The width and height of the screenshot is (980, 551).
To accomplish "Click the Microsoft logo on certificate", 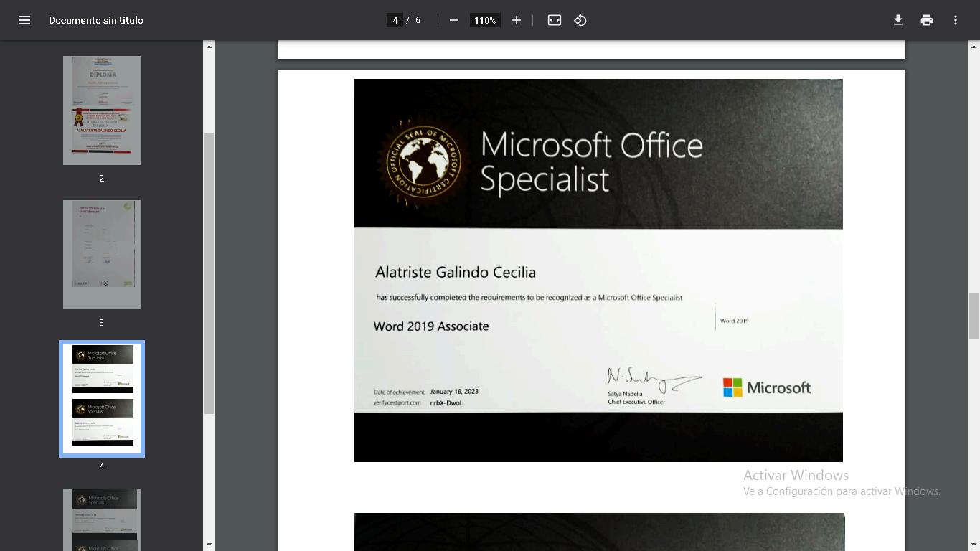I will 767,387.
